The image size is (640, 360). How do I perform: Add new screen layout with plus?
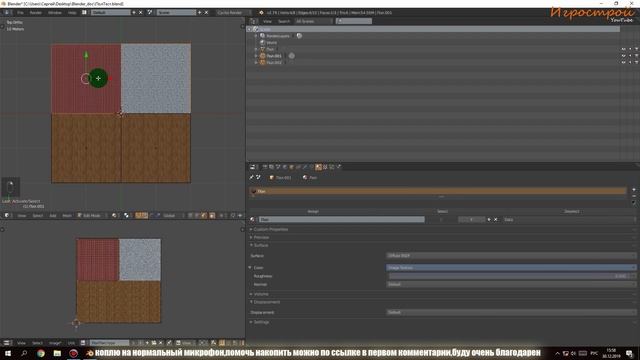pyautogui.click(x=134, y=13)
